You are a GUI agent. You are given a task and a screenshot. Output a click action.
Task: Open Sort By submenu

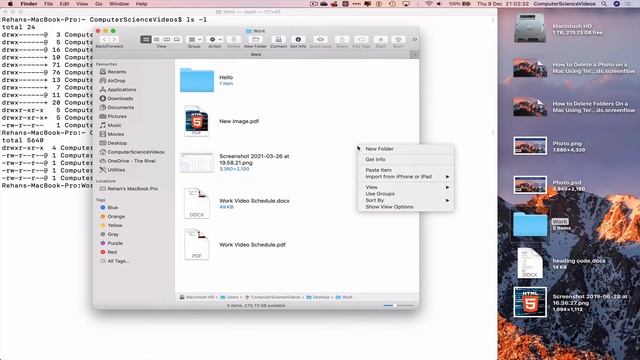[x=406, y=200]
